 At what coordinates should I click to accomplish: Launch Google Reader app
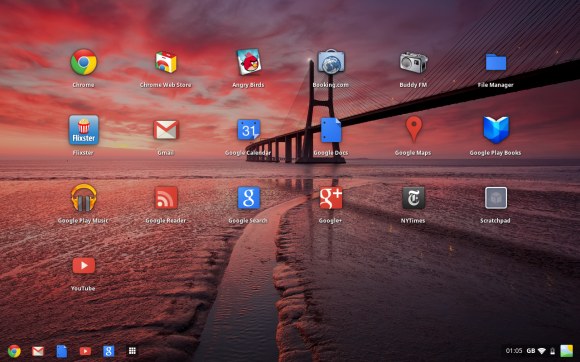pyautogui.click(x=166, y=198)
